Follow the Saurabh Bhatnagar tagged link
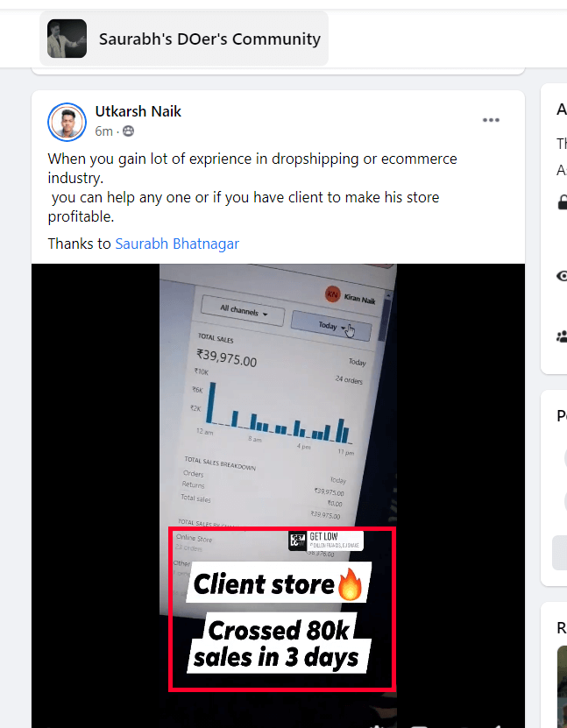 [x=177, y=244]
